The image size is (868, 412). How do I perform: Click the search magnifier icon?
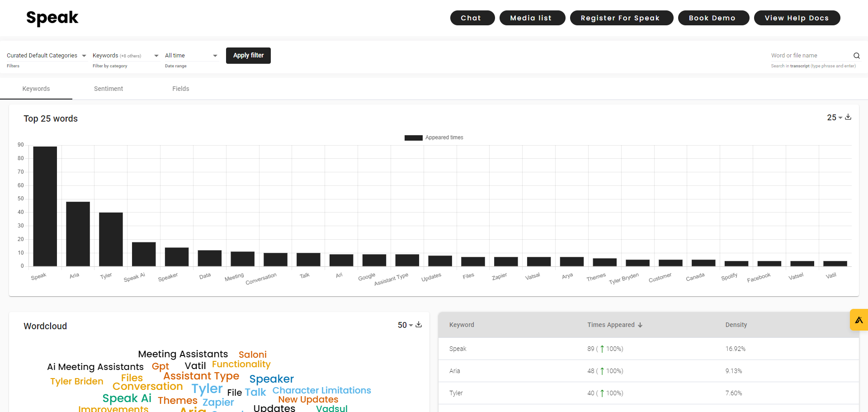tap(856, 56)
